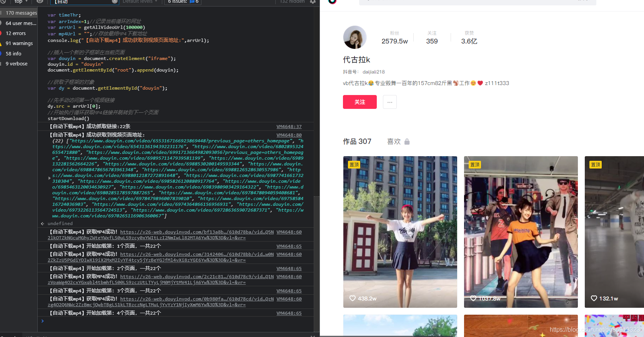This screenshot has height=337, width=644.
Task: Click log '开始加载第: 3个页面'
Action: click(105, 291)
